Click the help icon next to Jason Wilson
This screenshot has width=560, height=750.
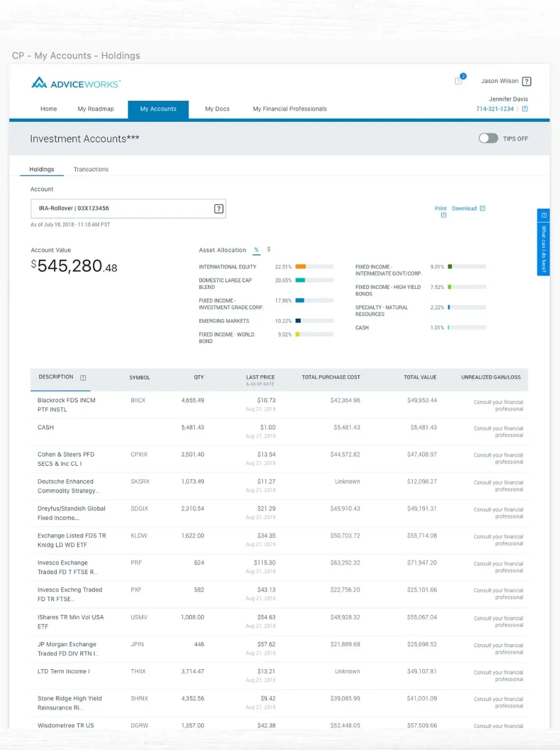click(x=526, y=81)
